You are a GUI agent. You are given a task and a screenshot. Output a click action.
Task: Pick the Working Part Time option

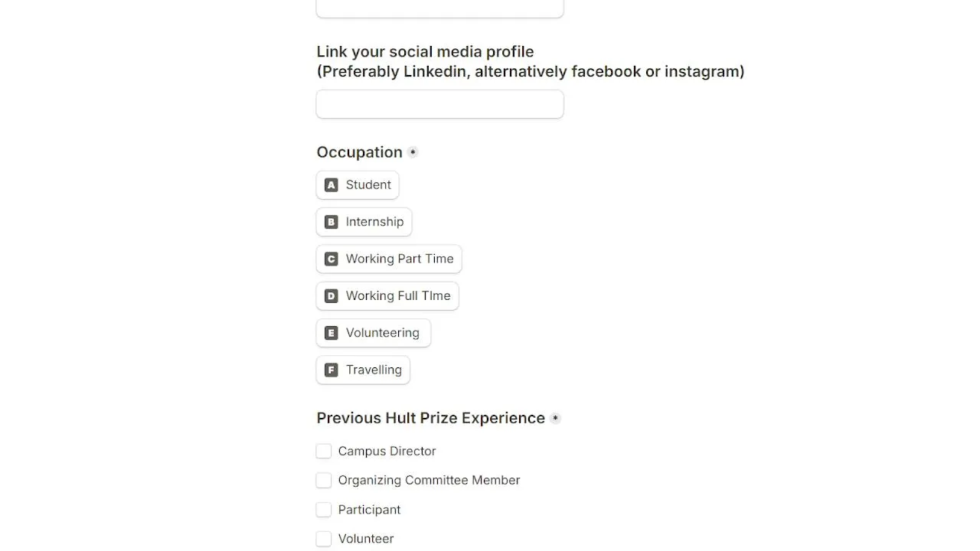click(x=389, y=259)
